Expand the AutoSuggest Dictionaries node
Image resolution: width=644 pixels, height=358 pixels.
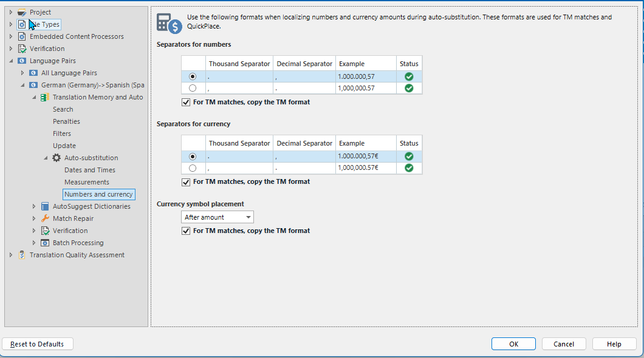click(x=34, y=207)
